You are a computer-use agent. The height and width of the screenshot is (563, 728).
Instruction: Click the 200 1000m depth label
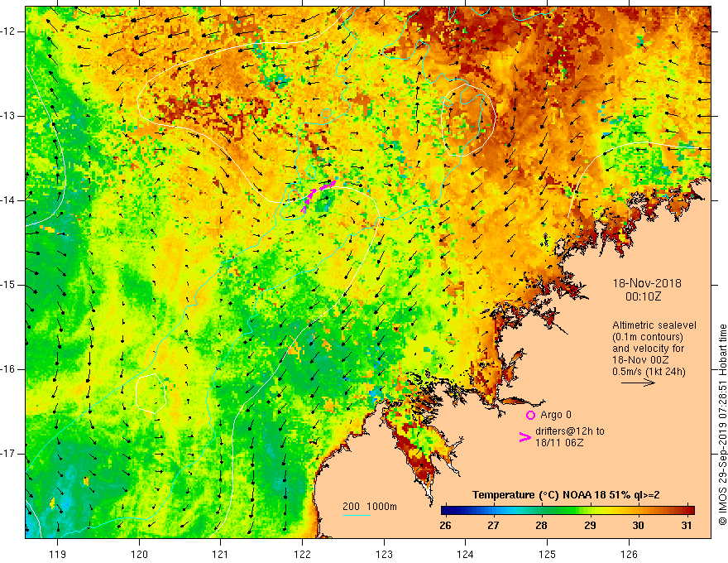pyautogui.click(x=370, y=507)
